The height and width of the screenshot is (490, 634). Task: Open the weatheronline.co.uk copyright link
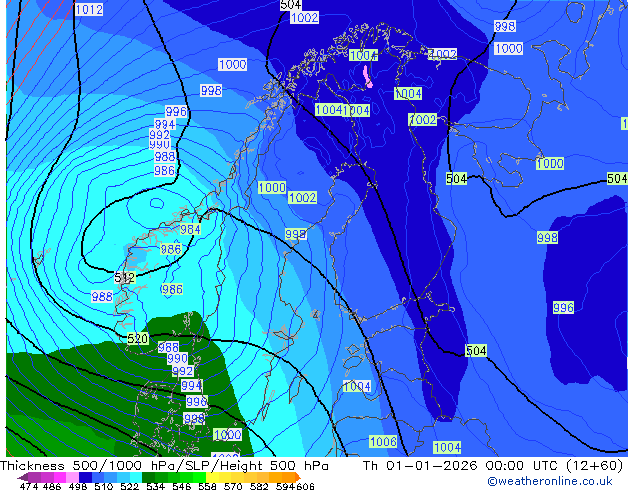point(549,481)
